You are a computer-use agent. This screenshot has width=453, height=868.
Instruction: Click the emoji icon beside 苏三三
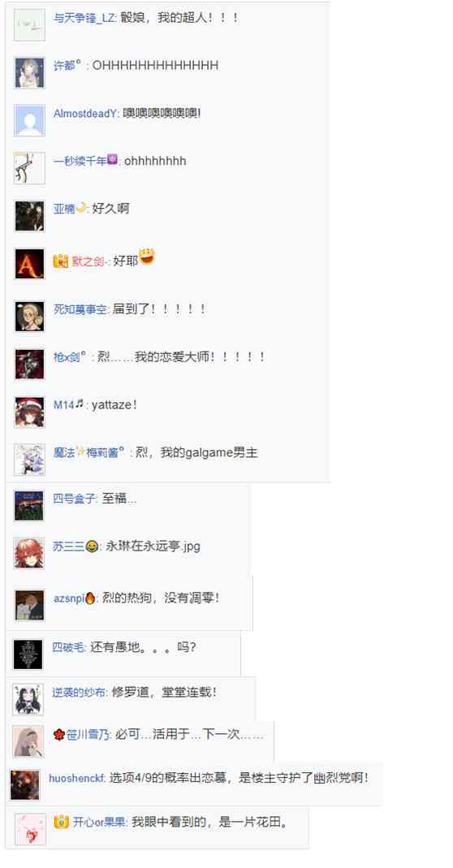click(x=92, y=547)
